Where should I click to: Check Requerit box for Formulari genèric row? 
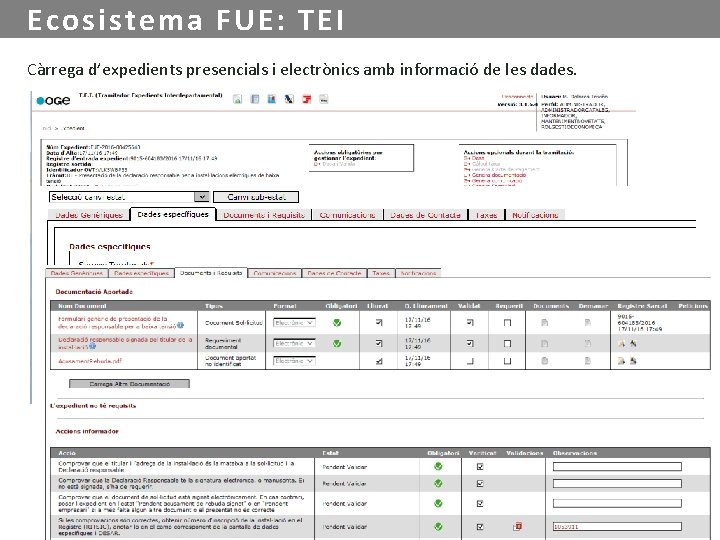click(507, 323)
